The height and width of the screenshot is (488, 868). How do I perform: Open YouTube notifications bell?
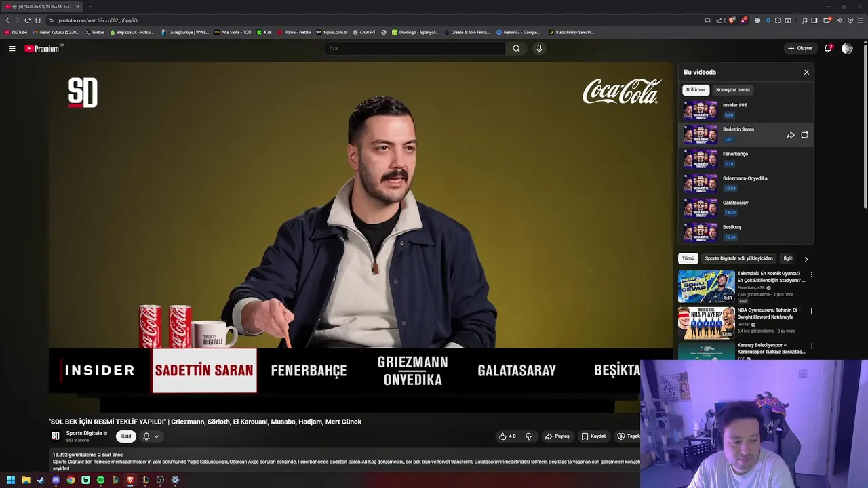click(x=828, y=48)
